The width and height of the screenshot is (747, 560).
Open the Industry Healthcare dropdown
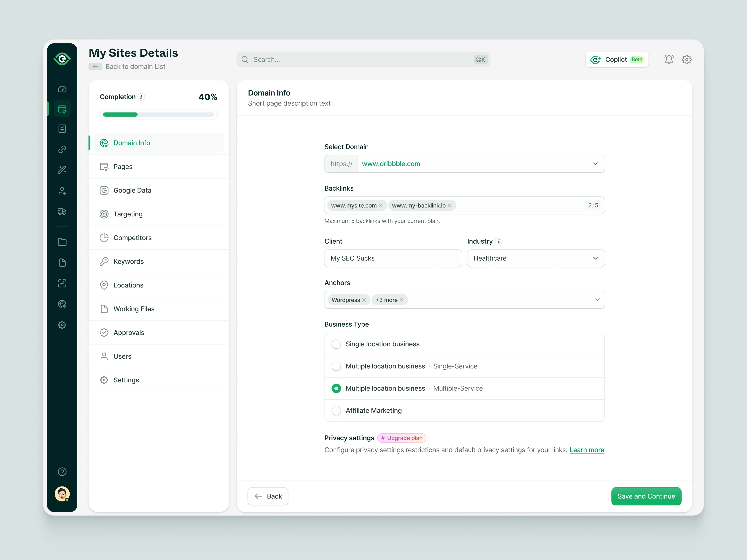(x=595, y=258)
